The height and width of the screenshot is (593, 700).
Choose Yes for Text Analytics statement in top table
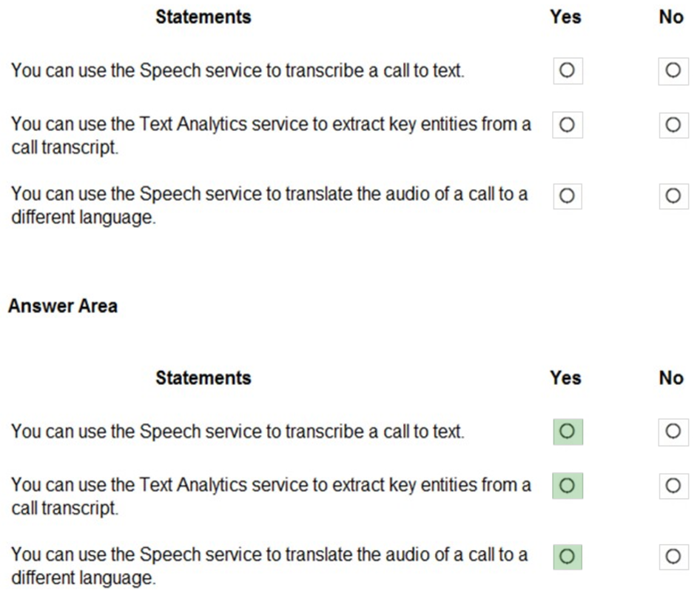[568, 124]
